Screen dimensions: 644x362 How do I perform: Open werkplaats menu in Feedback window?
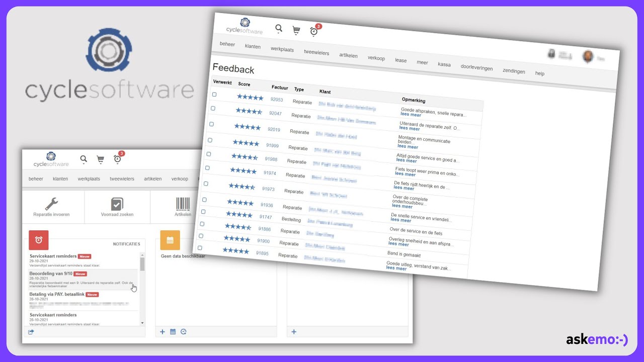click(x=282, y=49)
